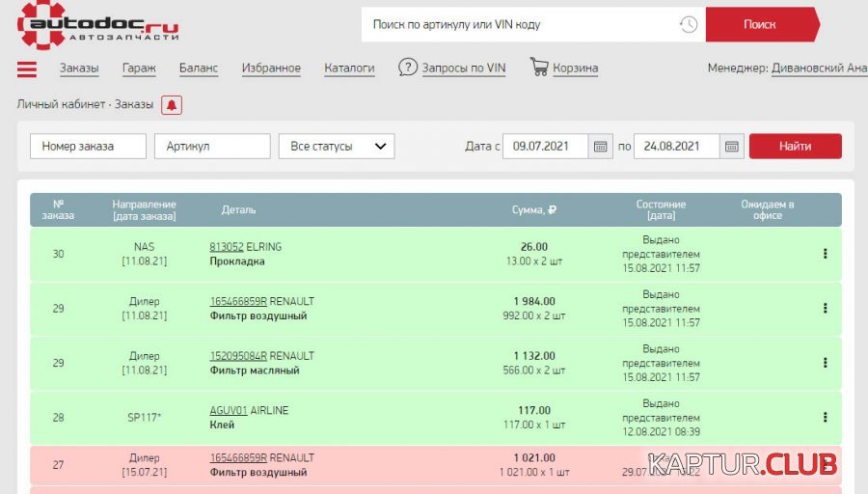
Task: Click the Ожидаем в офисе column header
Action: tap(768, 210)
